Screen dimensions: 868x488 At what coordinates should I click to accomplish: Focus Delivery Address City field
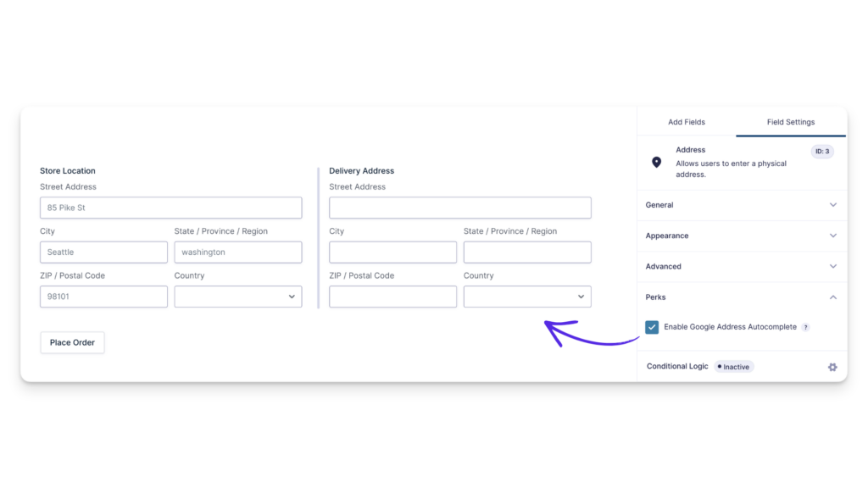pyautogui.click(x=393, y=252)
